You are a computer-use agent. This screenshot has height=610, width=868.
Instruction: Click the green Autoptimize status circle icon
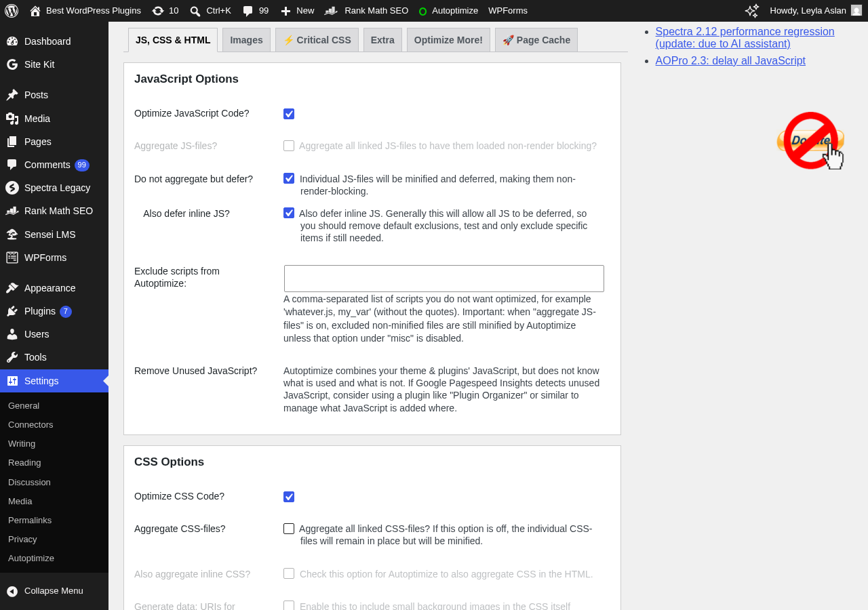[423, 12]
